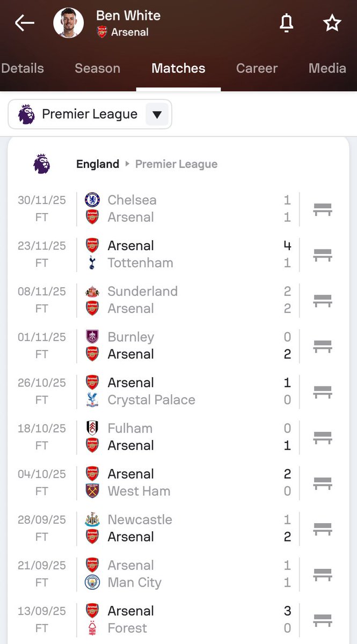
Task: Click the Crystal Palace club crest
Action: (92, 400)
